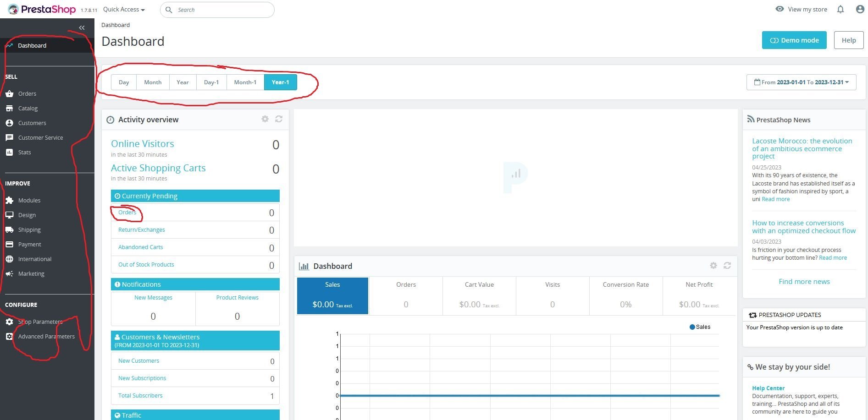Open New Messages notifications link
Screen dimensions: 868x420
(x=153, y=298)
